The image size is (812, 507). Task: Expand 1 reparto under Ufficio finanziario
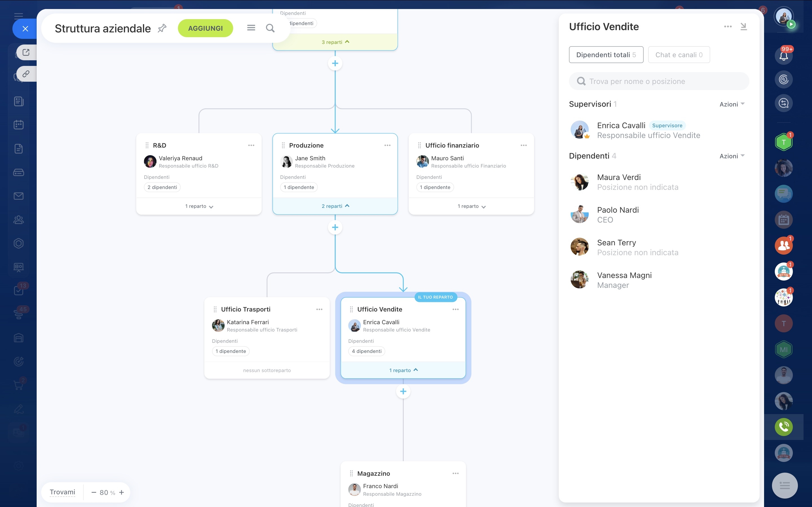tap(471, 206)
